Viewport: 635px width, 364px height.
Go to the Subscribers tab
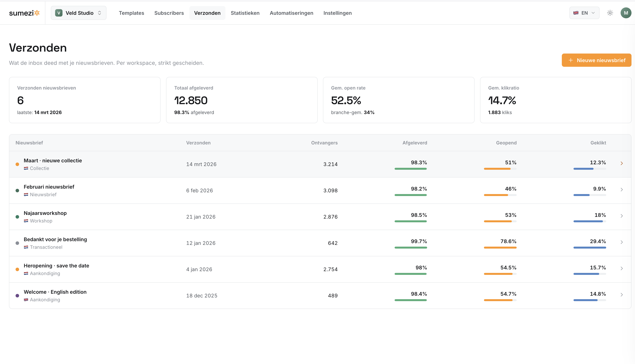coord(169,13)
